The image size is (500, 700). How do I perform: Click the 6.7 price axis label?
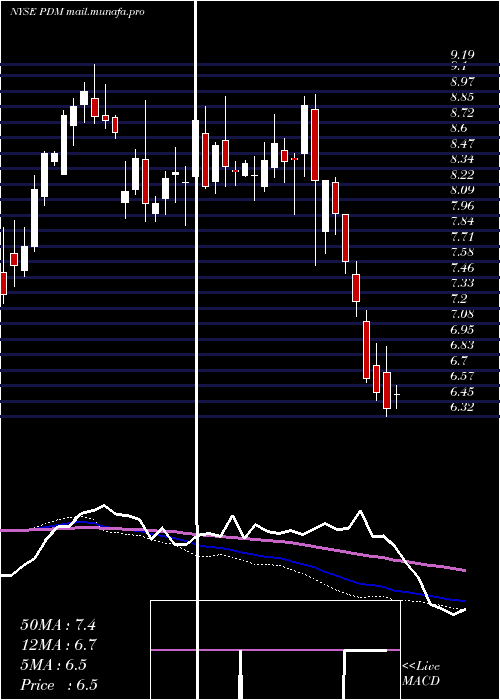459,361
